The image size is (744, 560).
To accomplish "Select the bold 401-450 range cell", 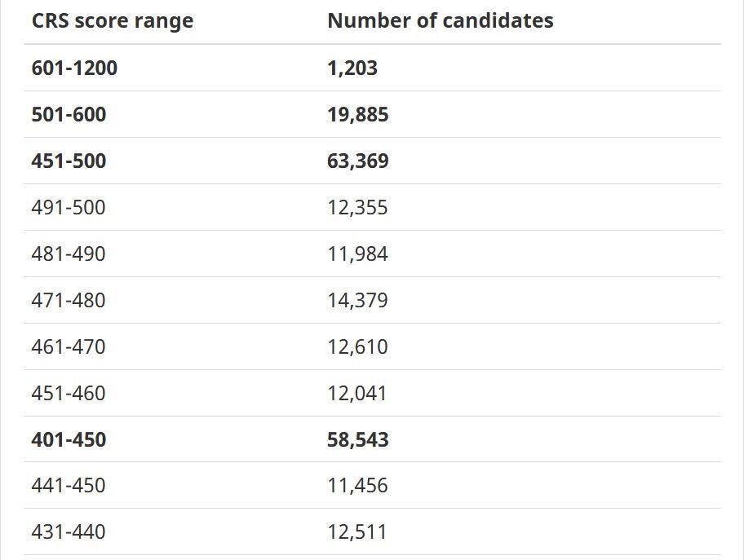I will (69, 440).
